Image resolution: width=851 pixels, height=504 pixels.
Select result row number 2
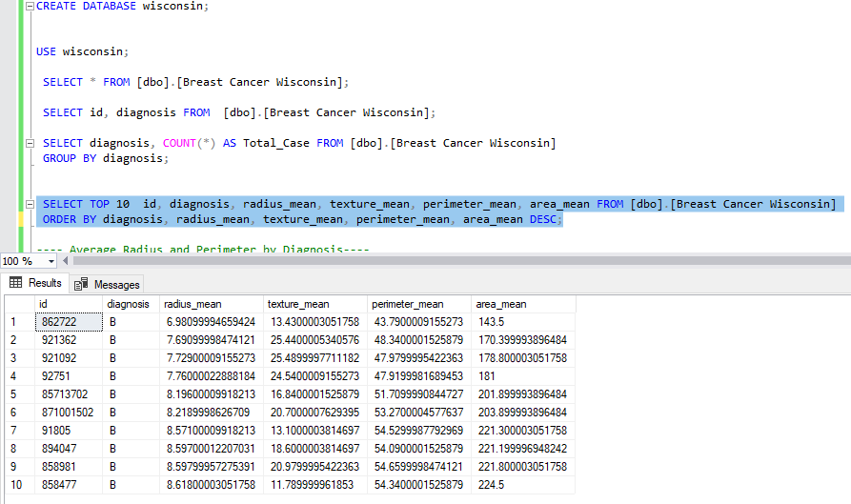click(x=20, y=340)
